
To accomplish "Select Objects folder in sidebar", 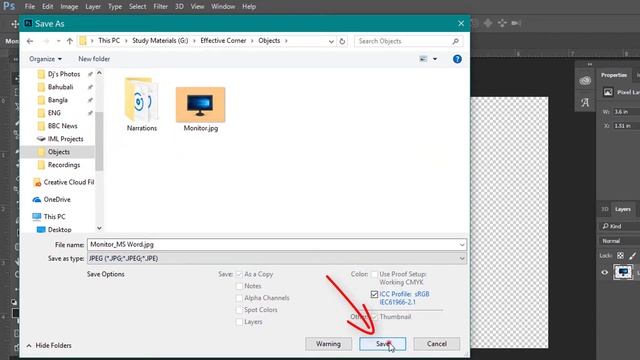I will click(x=59, y=152).
